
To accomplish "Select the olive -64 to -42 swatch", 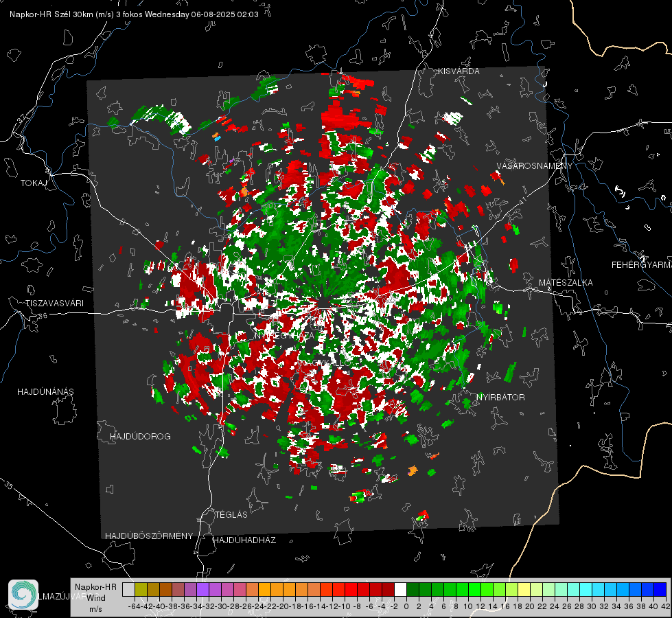I will coord(141,589).
